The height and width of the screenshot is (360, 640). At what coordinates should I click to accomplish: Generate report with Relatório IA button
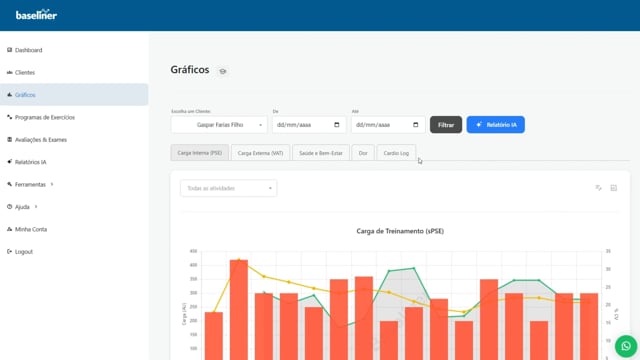click(496, 124)
